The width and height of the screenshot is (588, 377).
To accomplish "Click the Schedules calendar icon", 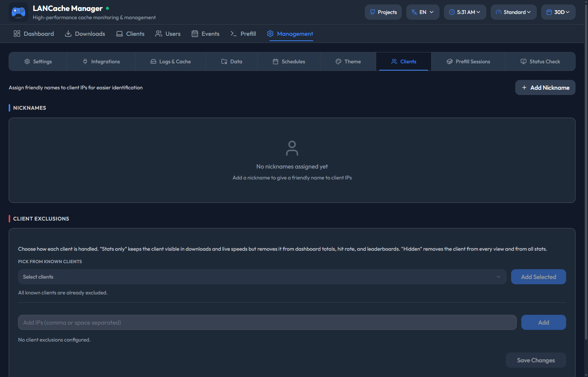I will 276,61.
